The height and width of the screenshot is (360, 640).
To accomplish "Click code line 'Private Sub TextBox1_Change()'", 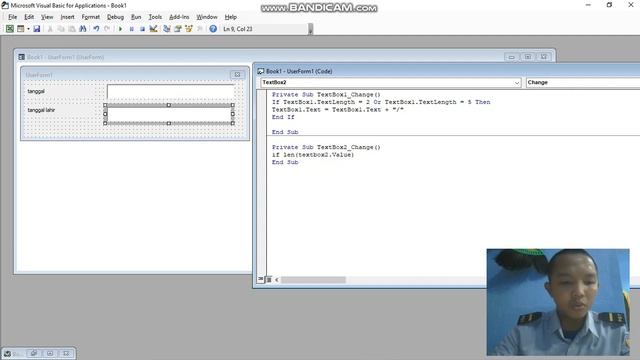I will pyautogui.click(x=326, y=94).
